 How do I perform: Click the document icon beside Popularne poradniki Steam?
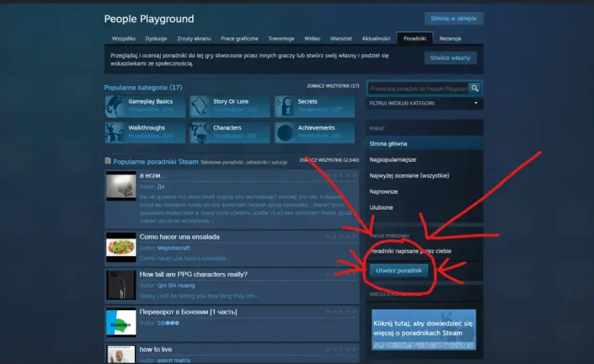click(107, 161)
